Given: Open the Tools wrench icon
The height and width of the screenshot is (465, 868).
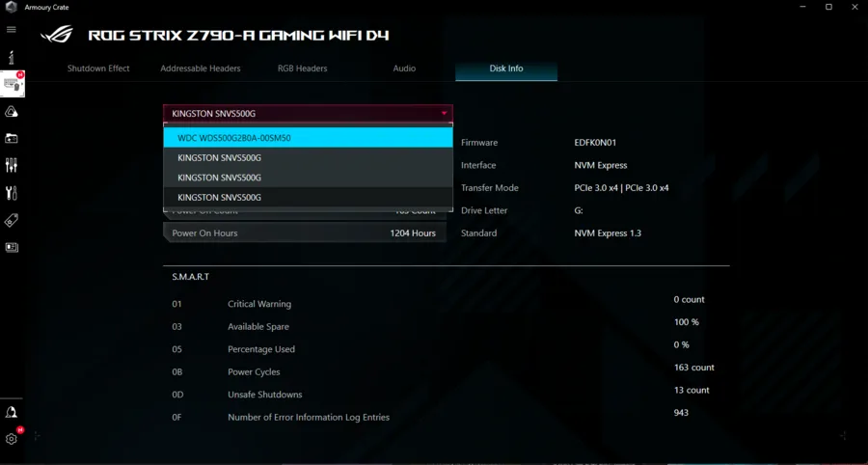Looking at the screenshot, I should (x=11, y=193).
